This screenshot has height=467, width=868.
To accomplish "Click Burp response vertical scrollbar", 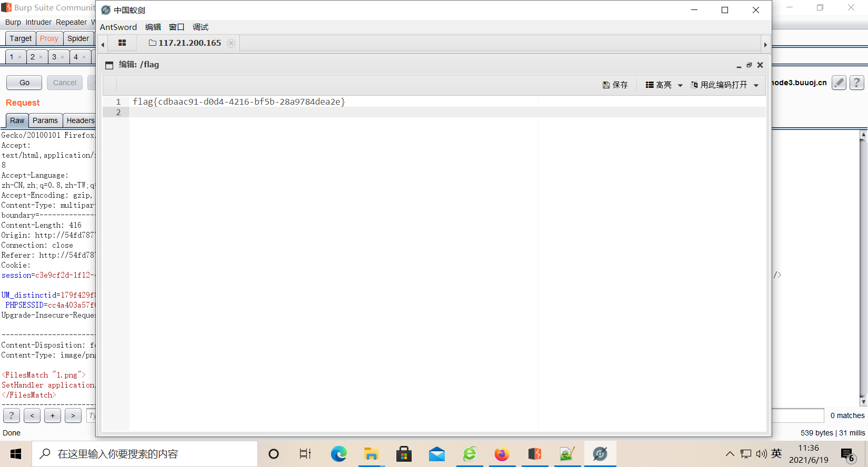I will coord(863,268).
